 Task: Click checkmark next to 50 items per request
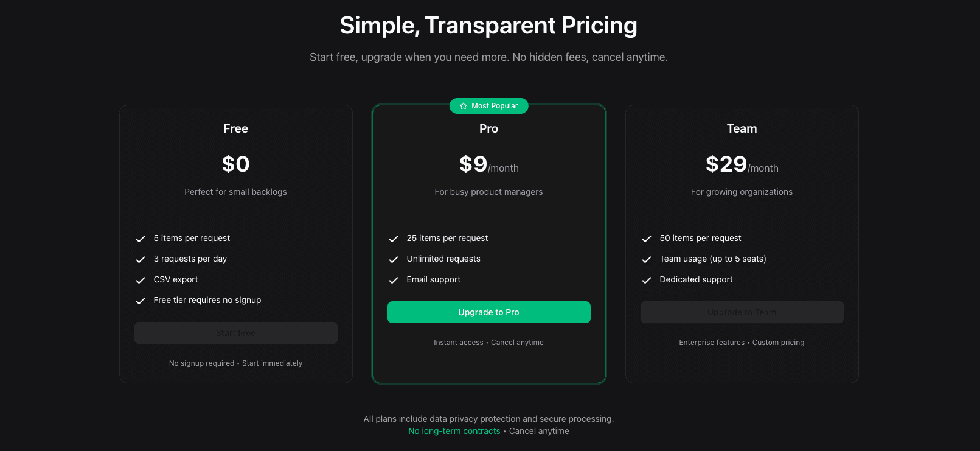[x=647, y=239]
